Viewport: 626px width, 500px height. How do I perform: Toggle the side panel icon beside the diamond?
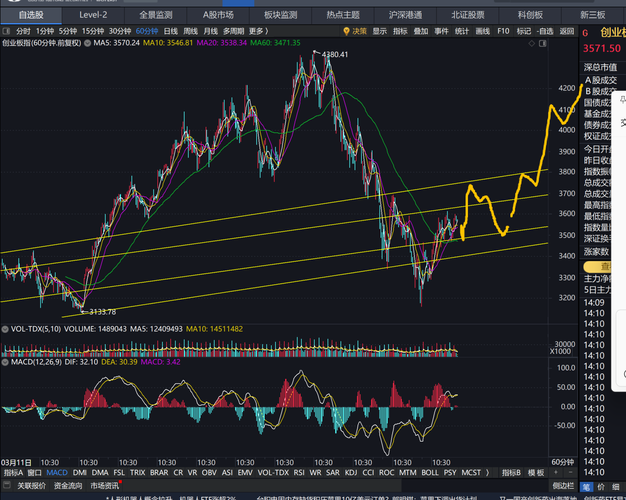(543, 43)
